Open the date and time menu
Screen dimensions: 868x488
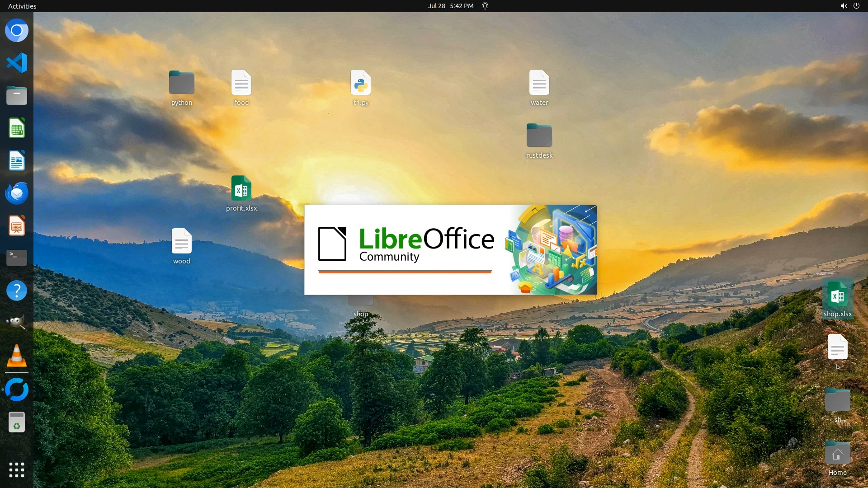click(450, 6)
